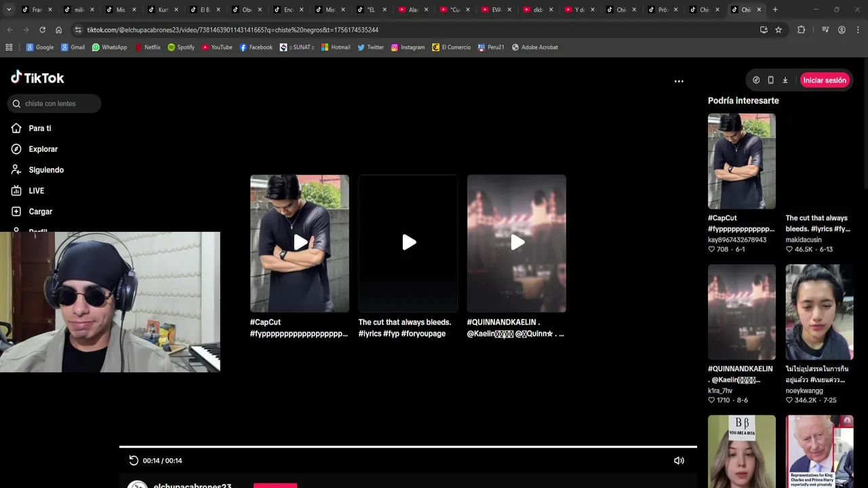Click the address bar URL
Viewport: 868px width, 488px height.
click(x=233, y=30)
